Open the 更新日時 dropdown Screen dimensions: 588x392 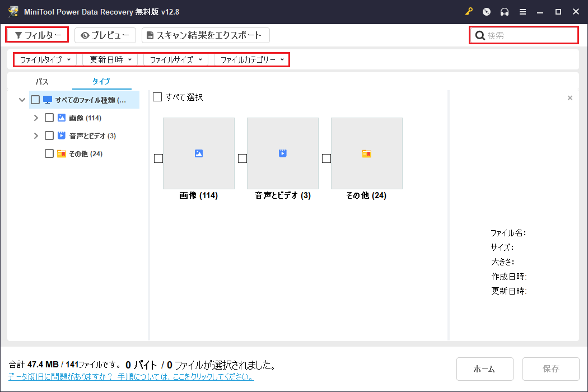pos(109,59)
